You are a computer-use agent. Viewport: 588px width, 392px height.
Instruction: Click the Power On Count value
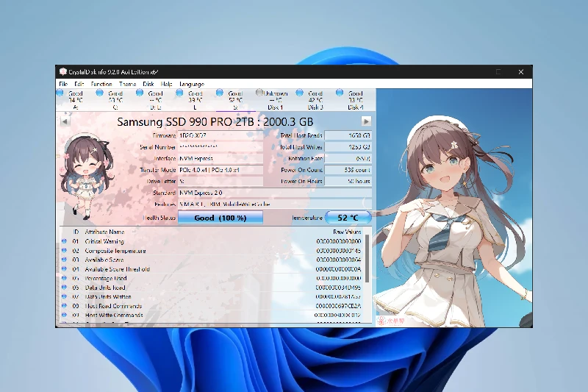point(348,170)
